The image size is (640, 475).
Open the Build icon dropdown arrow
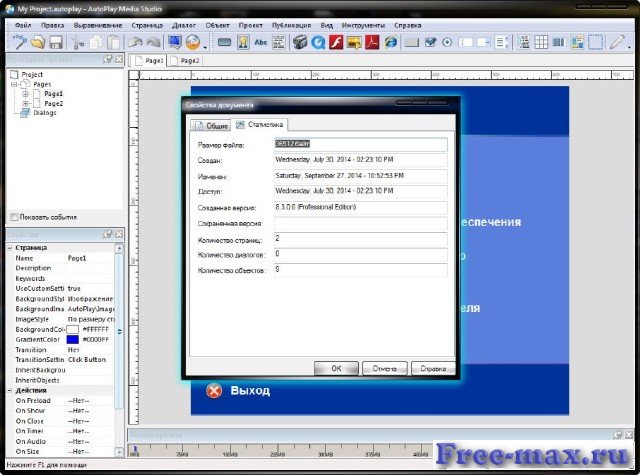[x=205, y=47]
